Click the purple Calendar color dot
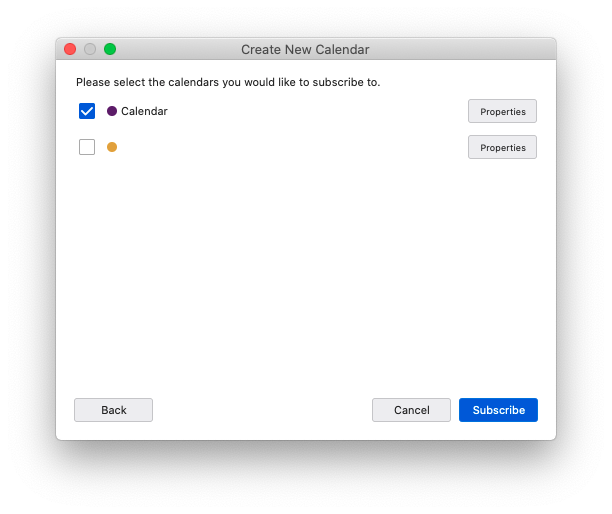This screenshot has height=514, width=612. pos(112,111)
